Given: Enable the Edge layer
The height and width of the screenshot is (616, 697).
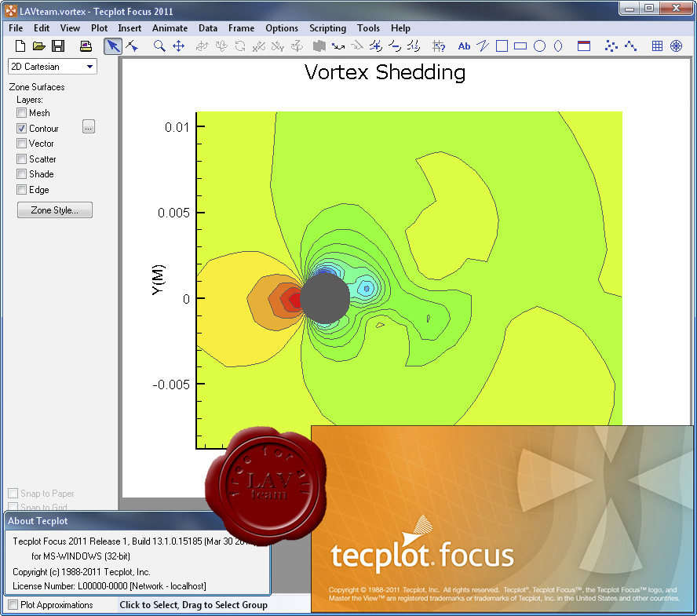Looking at the screenshot, I should click(21, 190).
